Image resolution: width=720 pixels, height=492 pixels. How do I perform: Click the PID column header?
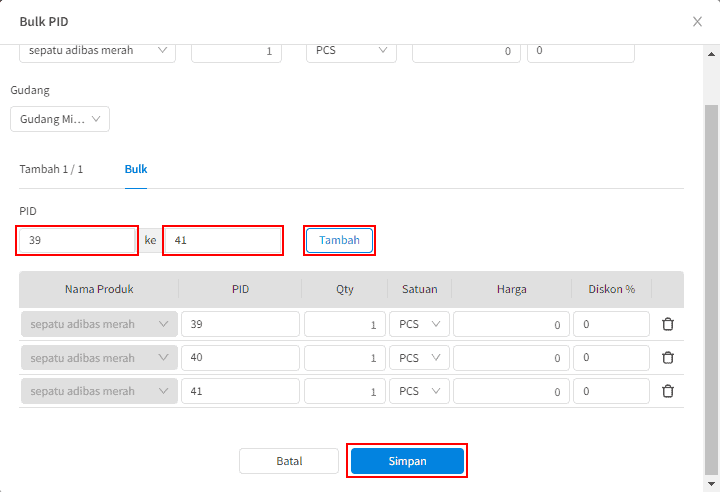pos(240,289)
